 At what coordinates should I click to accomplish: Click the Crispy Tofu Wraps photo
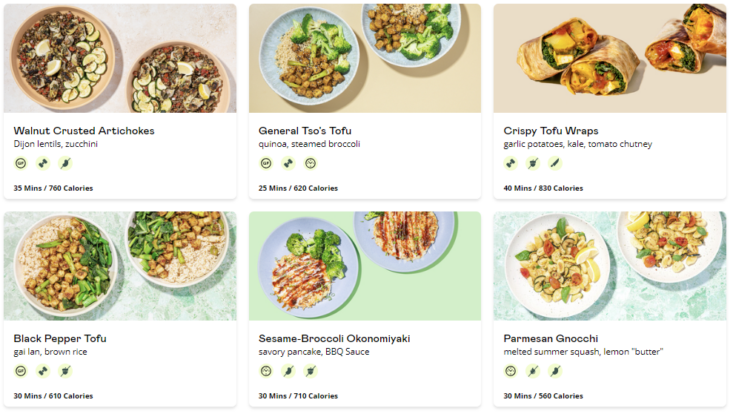pos(609,58)
